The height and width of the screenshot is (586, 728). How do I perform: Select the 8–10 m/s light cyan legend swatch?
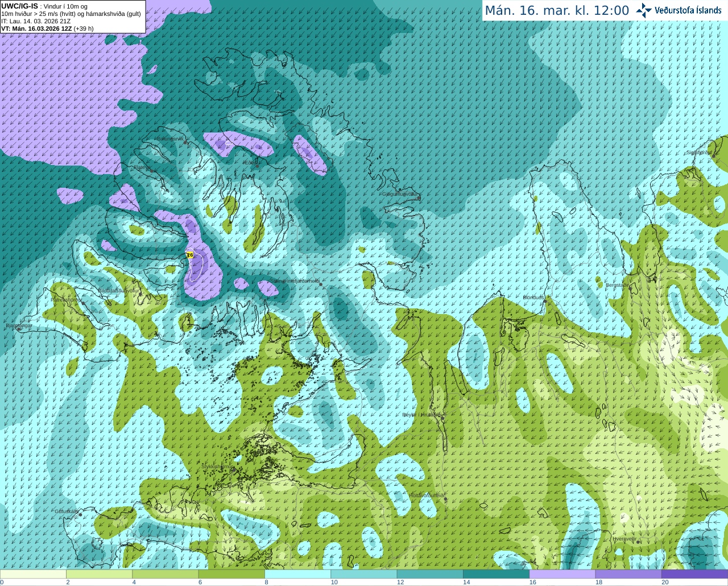297,574
